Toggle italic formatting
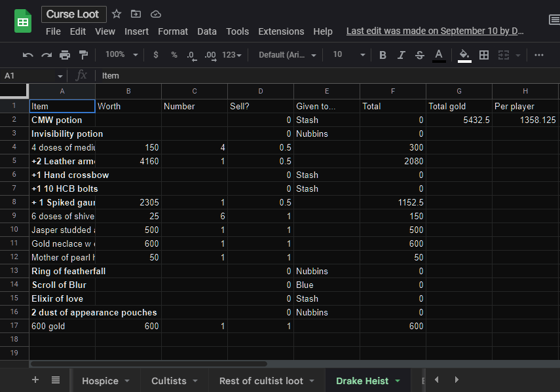 (x=401, y=56)
